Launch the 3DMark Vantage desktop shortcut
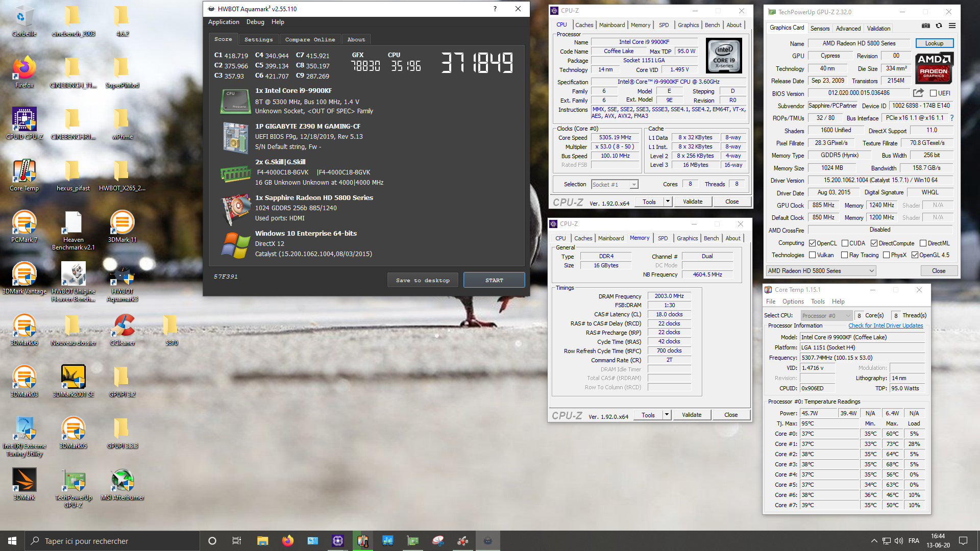The image size is (980, 551). click(24, 279)
